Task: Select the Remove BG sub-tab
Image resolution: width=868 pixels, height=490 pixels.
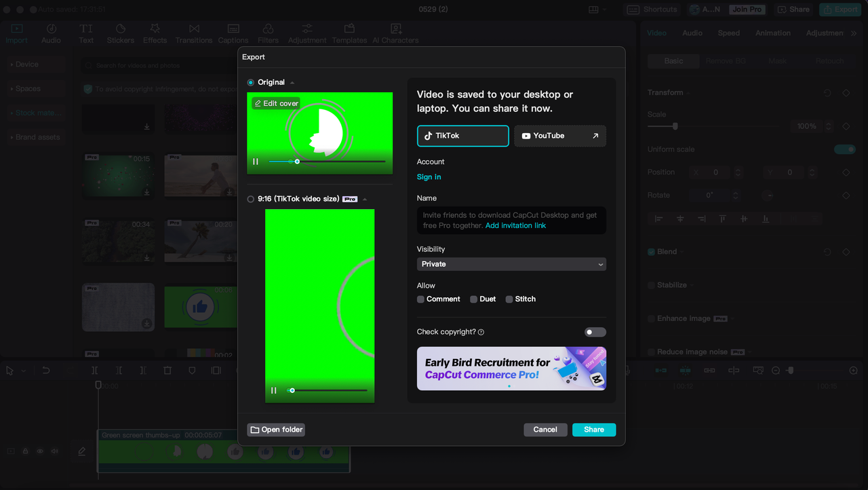Action: coord(726,61)
